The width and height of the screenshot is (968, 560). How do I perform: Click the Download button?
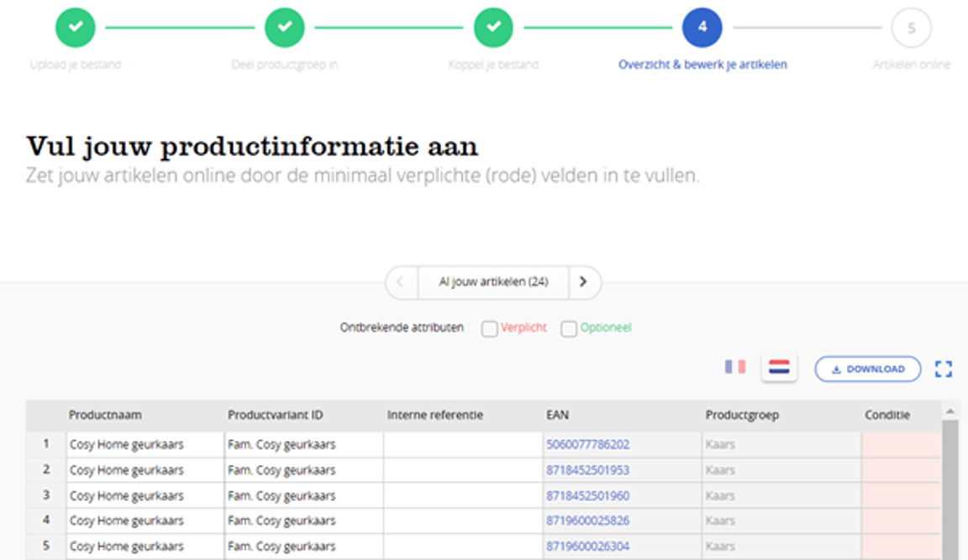tap(867, 369)
